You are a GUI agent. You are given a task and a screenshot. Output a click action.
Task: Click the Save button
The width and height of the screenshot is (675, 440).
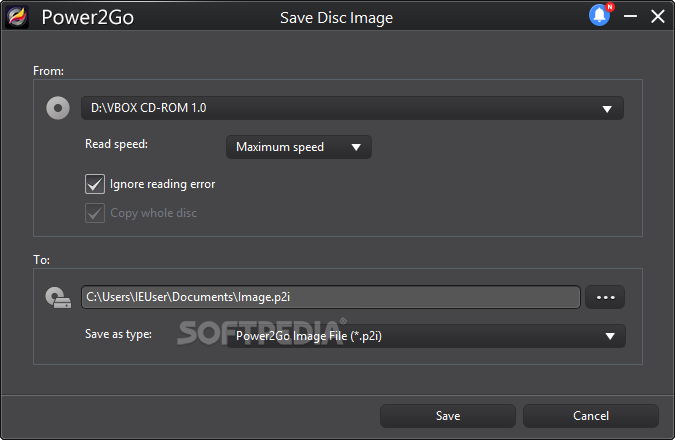[x=448, y=416]
